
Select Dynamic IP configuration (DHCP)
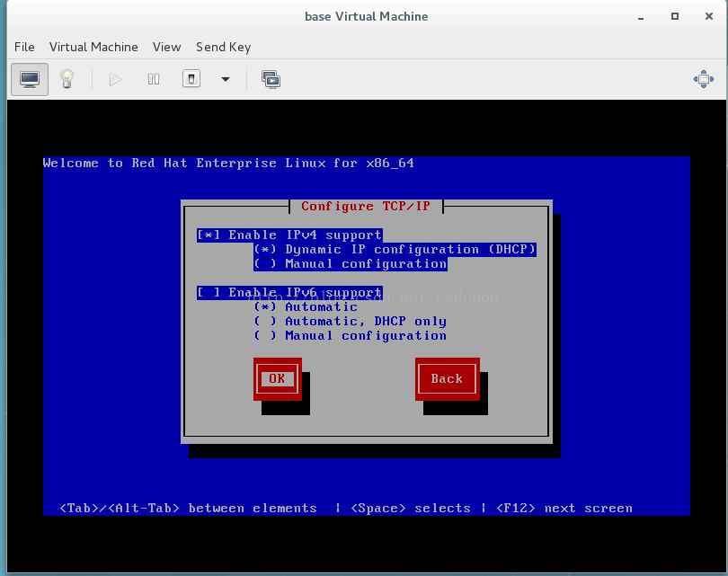point(395,249)
